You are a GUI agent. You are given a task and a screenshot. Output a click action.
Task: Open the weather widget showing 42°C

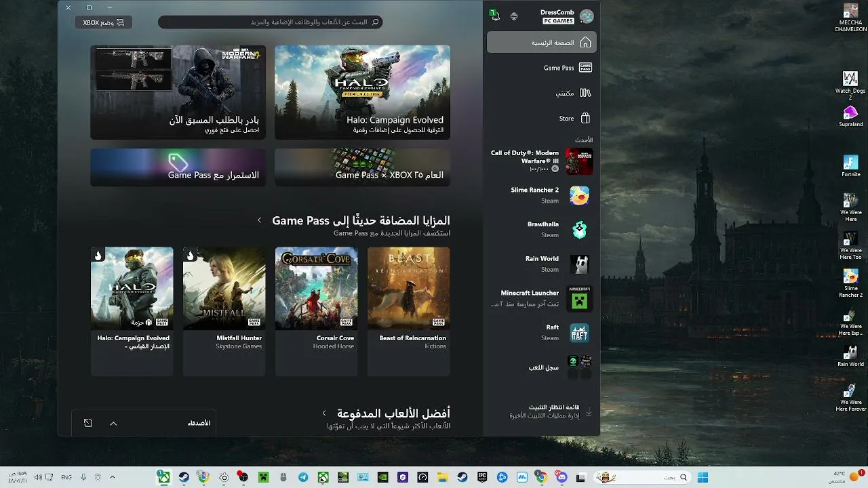pyautogui.click(x=848, y=477)
